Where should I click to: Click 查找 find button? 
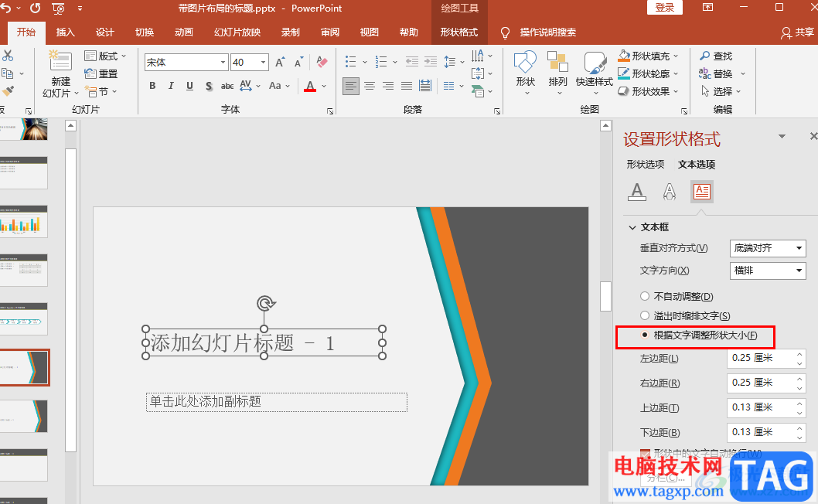tap(716, 56)
